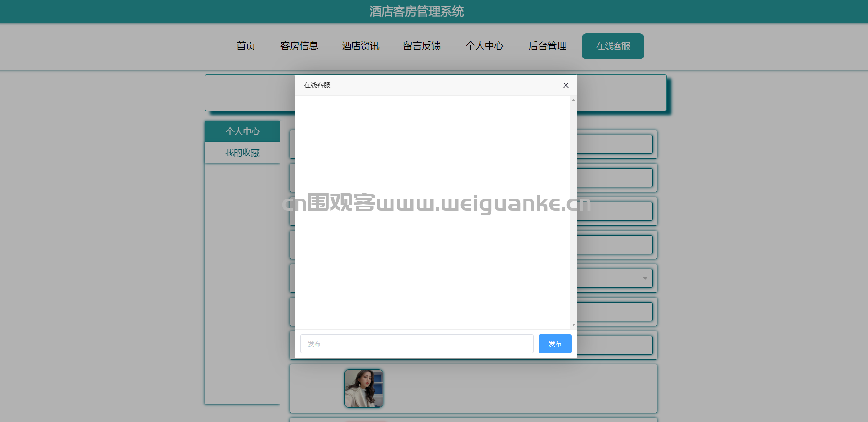Click the 在线客服 dialog title bar
The height and width of the screenshot is (422, 868).
424,85
